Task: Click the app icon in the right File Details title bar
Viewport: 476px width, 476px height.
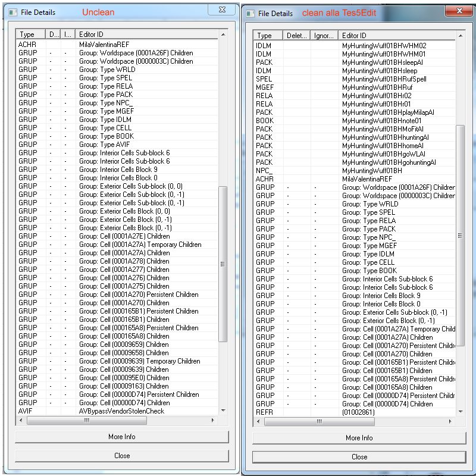Action: 249,13
